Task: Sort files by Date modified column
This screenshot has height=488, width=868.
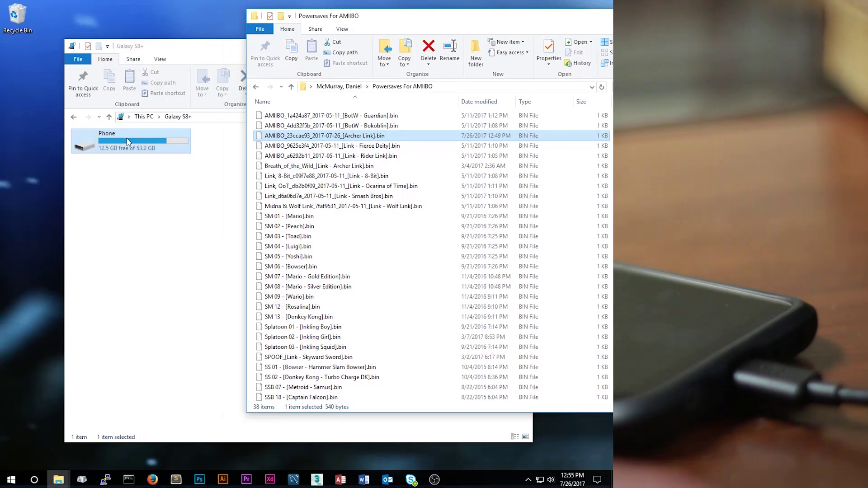Action: (479, 102)
